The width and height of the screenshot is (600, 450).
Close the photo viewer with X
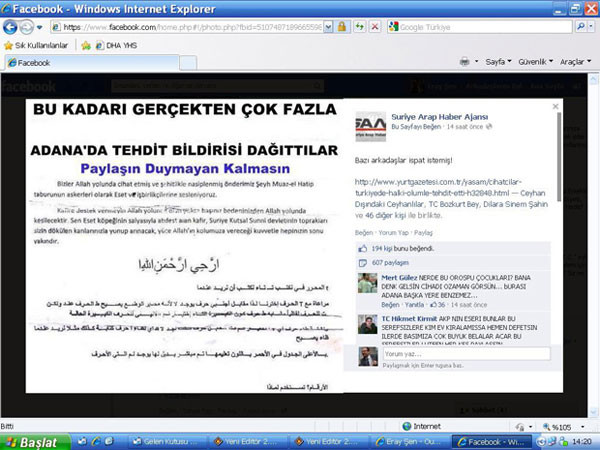tap(555, 105)
